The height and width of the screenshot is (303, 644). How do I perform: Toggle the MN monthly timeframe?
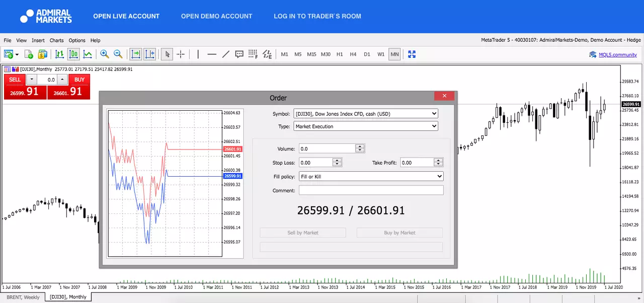394,54
